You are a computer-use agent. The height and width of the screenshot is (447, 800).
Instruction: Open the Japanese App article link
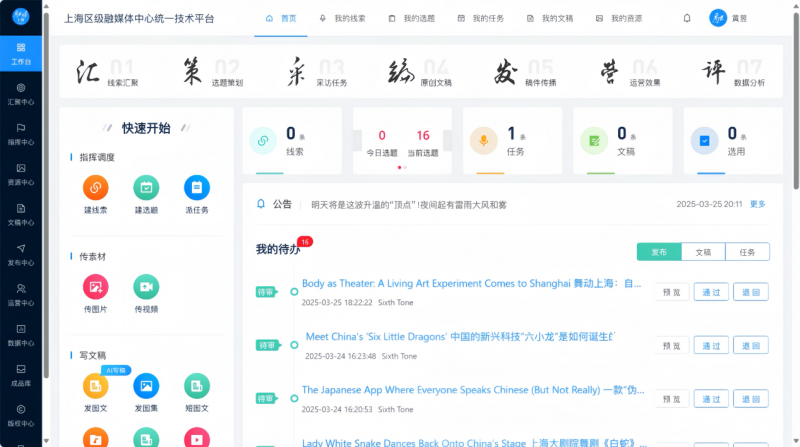(x=473, y=390)
